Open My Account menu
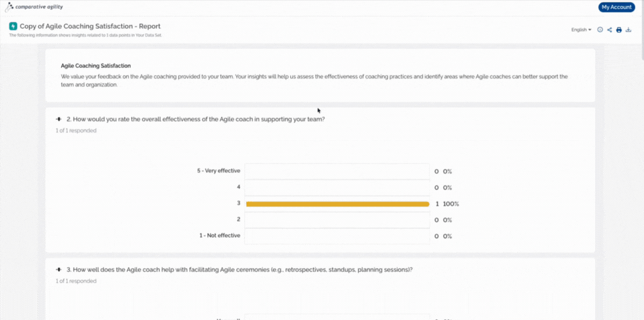The image size is (644, 320). click(x=617, y=7)
